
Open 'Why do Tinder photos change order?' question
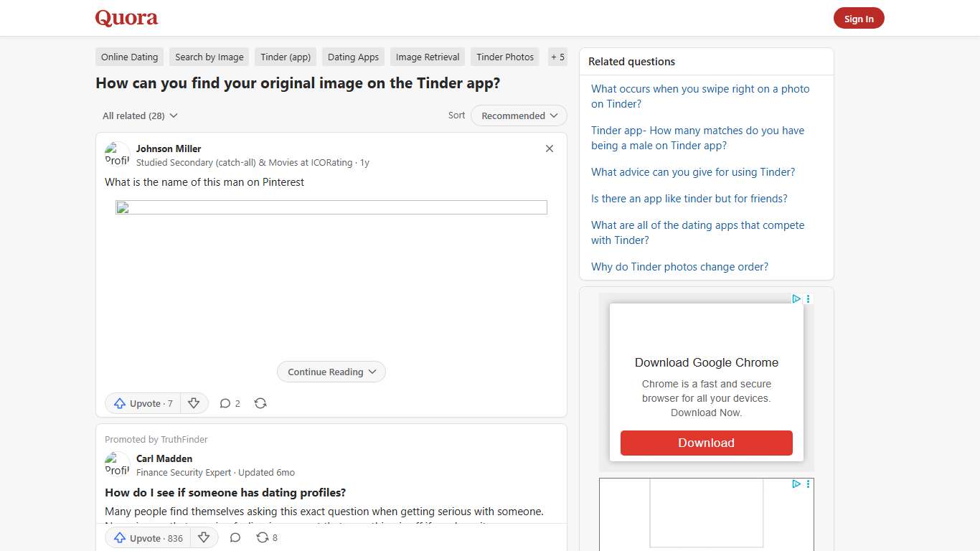point(679,266)
